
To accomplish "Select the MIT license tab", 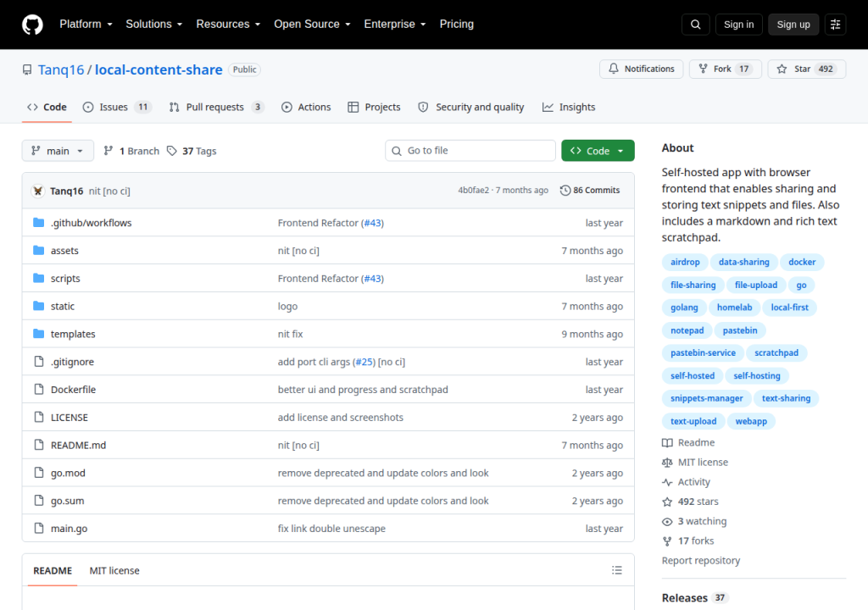I will pyautogui.click(x=114, y=570).
